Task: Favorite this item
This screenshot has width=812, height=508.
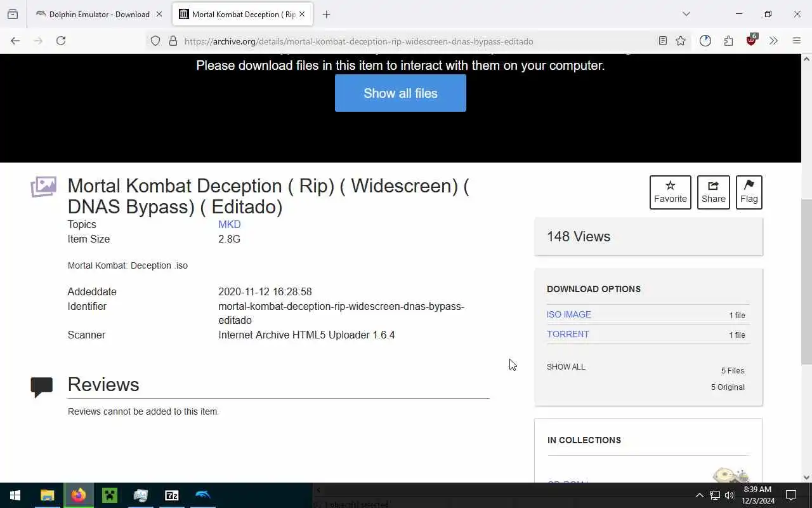Action: click(x=670, y=192)
